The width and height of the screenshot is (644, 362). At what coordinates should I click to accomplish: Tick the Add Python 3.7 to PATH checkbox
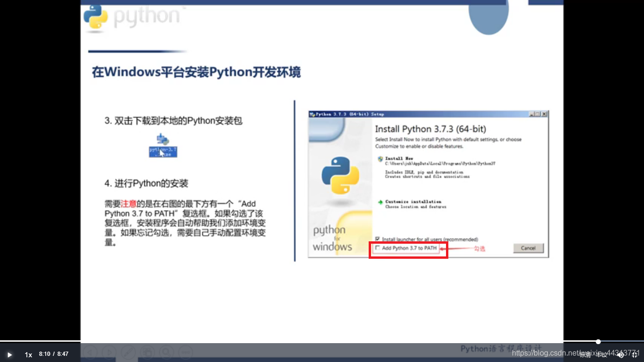pyautogui.click(x=377, y=248)
